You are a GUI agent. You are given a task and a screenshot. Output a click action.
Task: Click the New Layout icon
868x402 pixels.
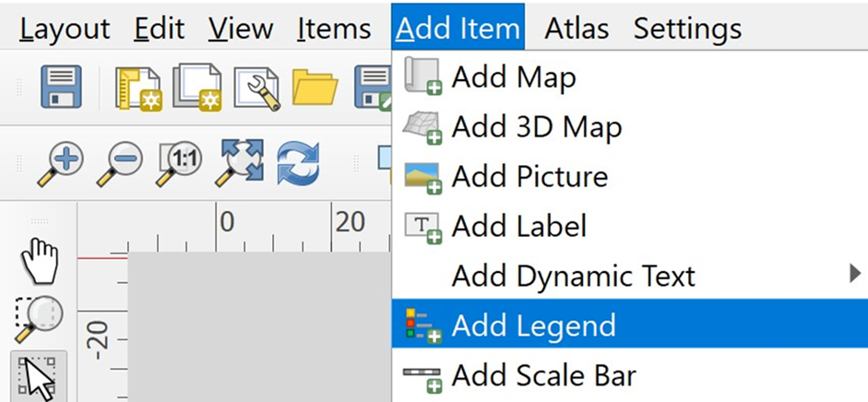(x=138, y=88)
